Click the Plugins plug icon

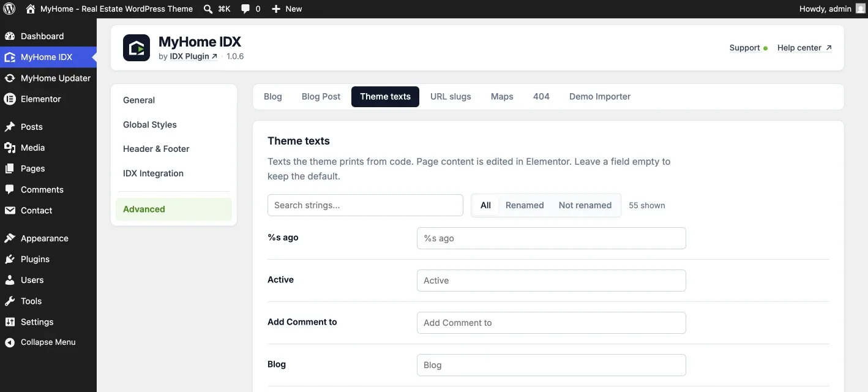(x=10, y=259)
